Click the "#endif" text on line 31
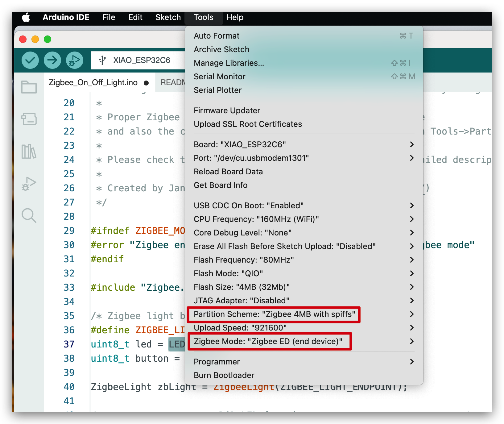This screenshot has width=504, height=424. (107, 259)
